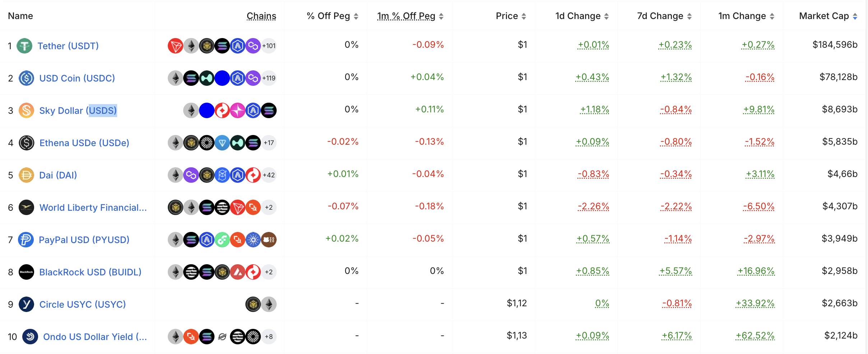Viewport: 868px width, 354px height.
Task: Select the BlackRock USD coin logo
Action: coord(26,272)
